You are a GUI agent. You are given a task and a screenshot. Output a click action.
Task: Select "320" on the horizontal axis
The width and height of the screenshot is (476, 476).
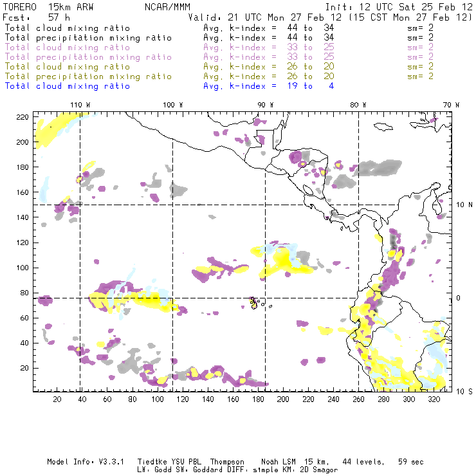tap(434, 399)
